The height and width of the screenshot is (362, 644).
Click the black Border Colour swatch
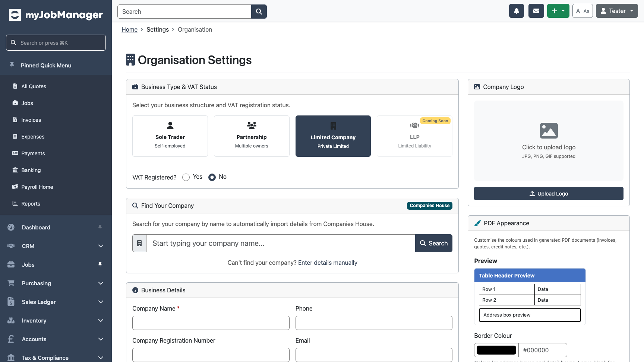(x=496, y=350)
